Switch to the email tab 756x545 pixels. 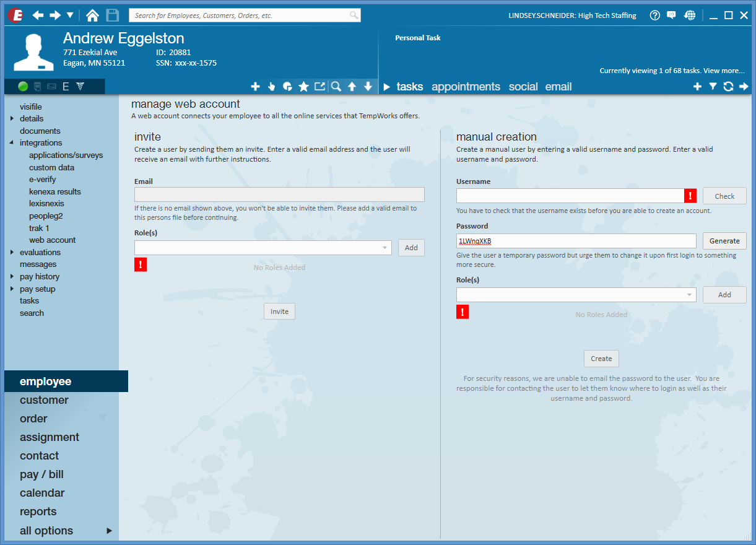(558, 87)
